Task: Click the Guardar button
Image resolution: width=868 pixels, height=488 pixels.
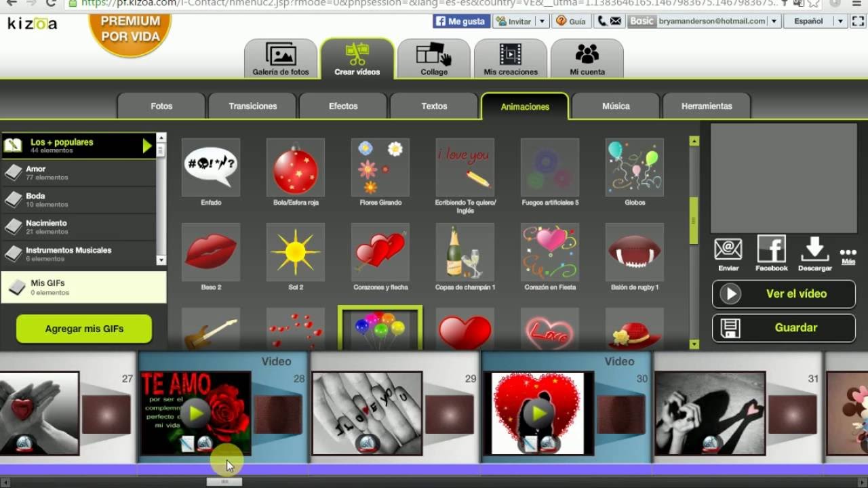Action: [784, 328]
